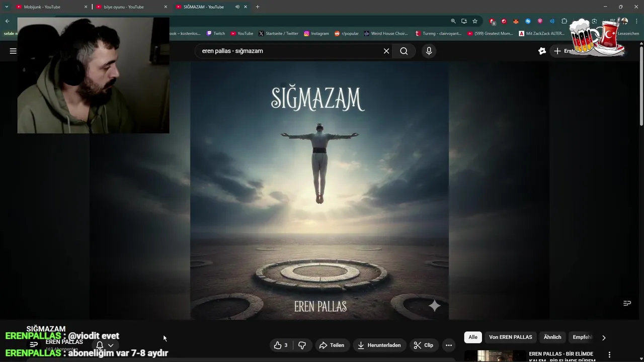Show more chips with the right arrow

[604, 338]
